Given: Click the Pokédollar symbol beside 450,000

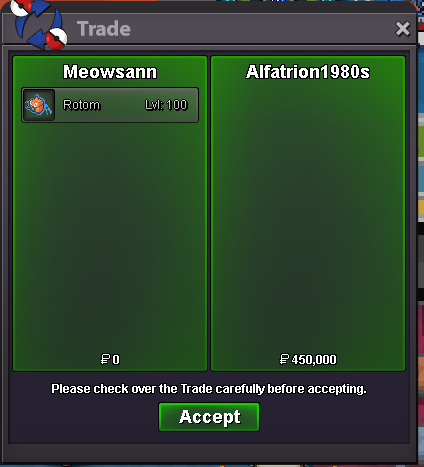Looking at the screenshot, I should pyautogui.click(x=284, y=359).
